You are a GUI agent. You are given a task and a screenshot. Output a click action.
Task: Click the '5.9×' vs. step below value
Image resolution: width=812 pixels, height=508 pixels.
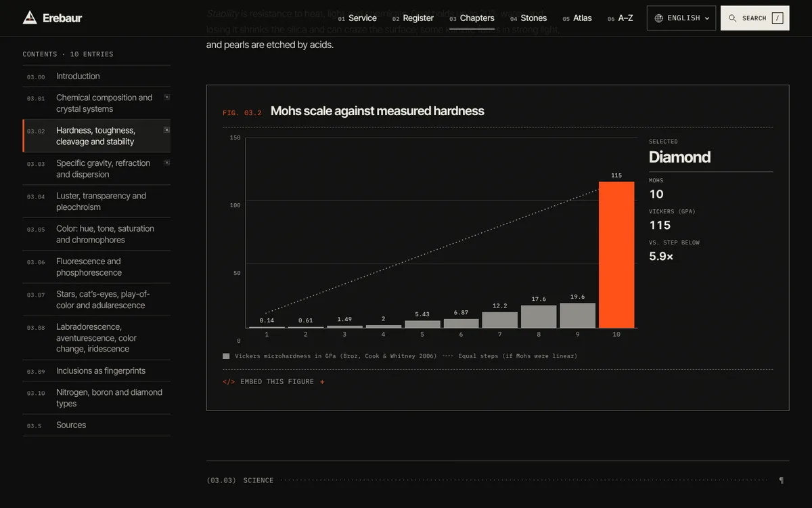point(661,256)
